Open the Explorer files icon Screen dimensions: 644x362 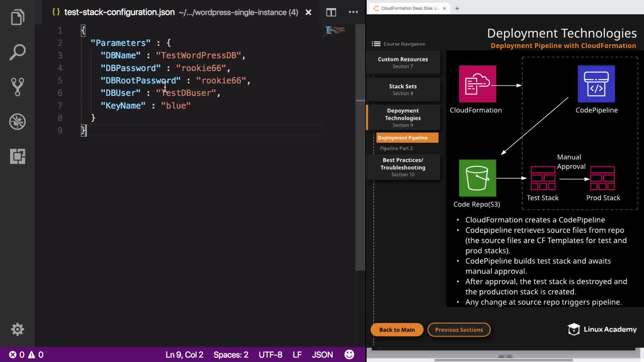(17, 17)
